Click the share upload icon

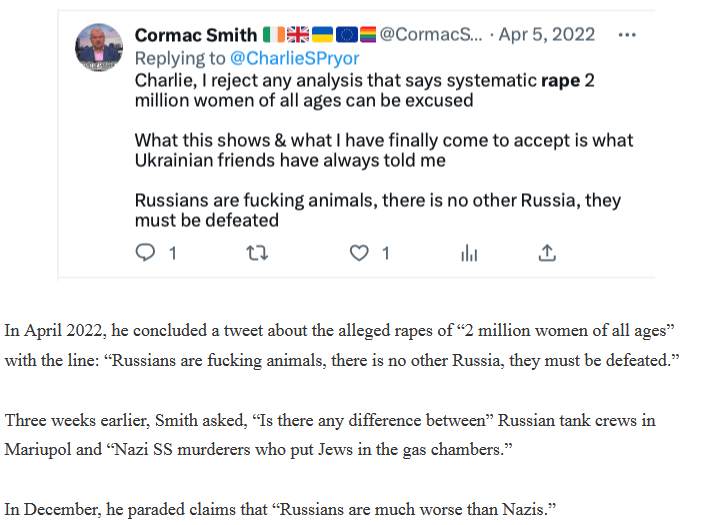point(547,253)
